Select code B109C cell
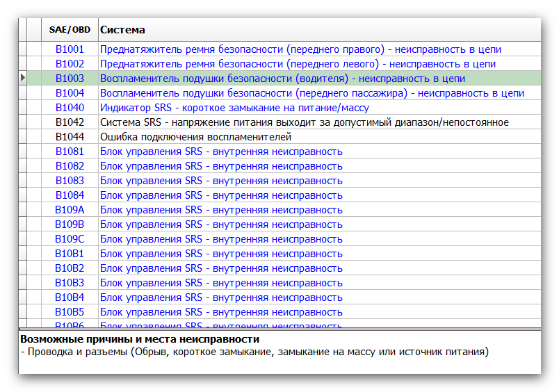 70,239
